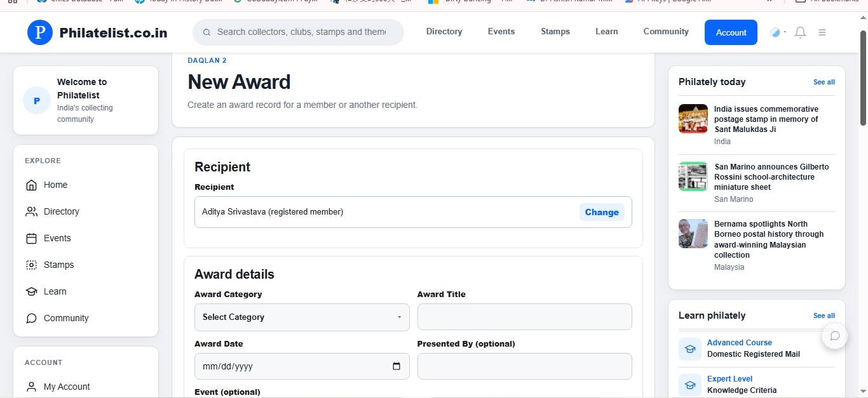Image resolution: width=868 pixels, height=398 pixels.
Task: Focus the Award Title input field
Action: click(524, 317)
